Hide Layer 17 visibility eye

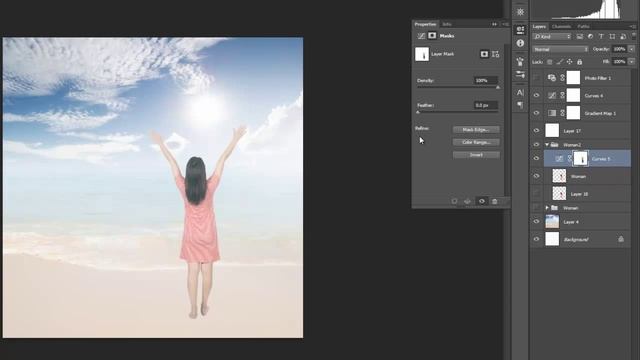[537, 131]
